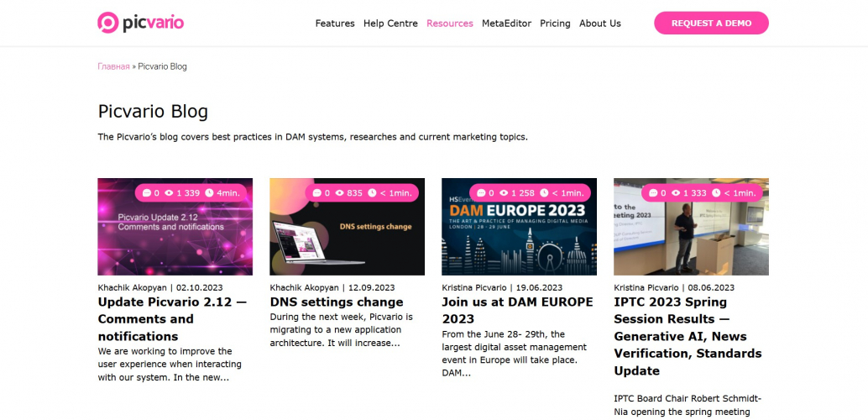Click author line Khachik Akopyan | 02.10.2023
This screenshot has width=868, height=420.
(160, 287)
